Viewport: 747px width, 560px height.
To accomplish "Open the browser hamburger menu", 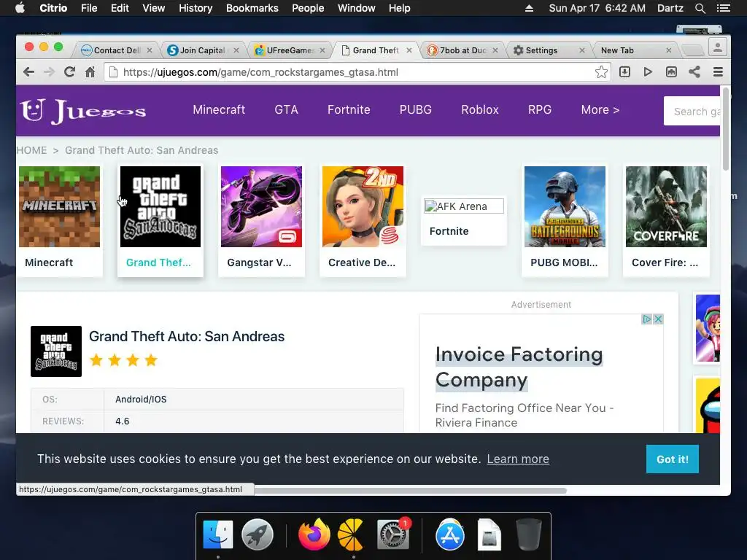I will 718,72.
